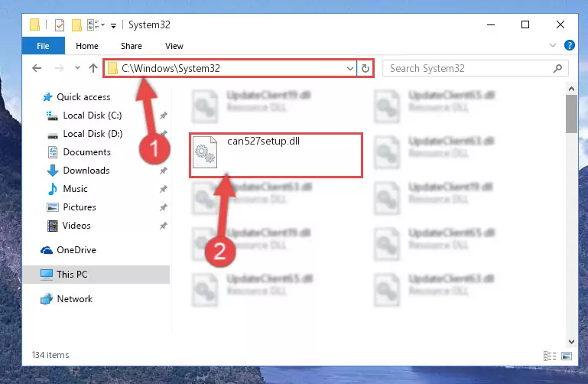This screenshot has width=588, height=384.
Task: Click the 134 items status text
Action: coord(50,355)
